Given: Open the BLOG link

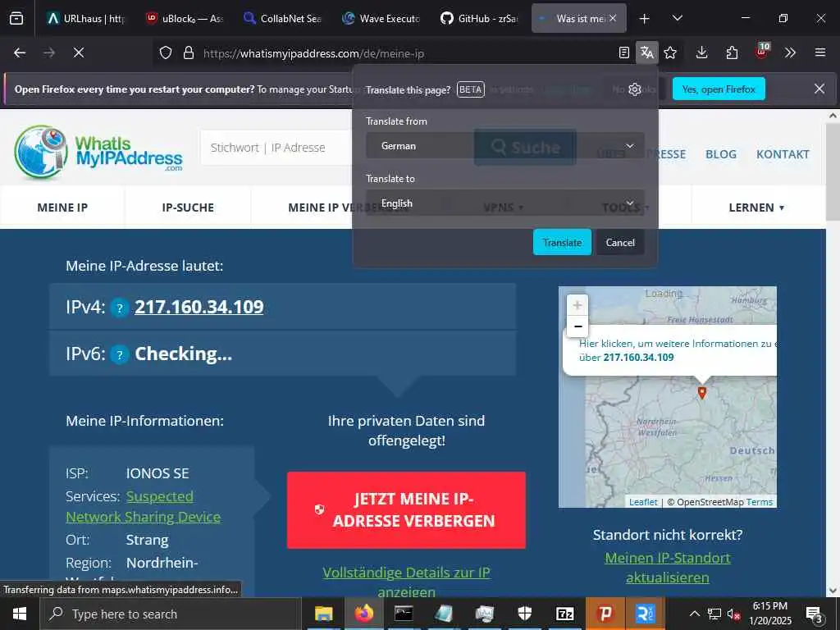Looking at the screenshot, I should click(720, 154).
